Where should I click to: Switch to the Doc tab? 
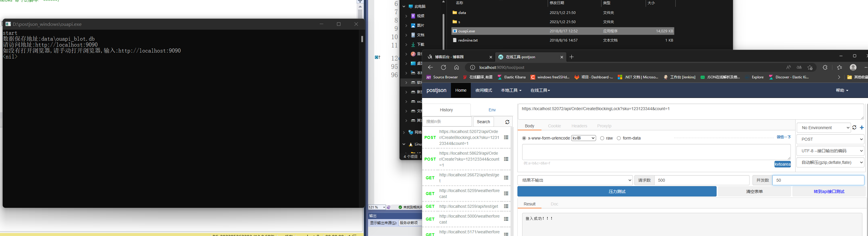[554, 204]
